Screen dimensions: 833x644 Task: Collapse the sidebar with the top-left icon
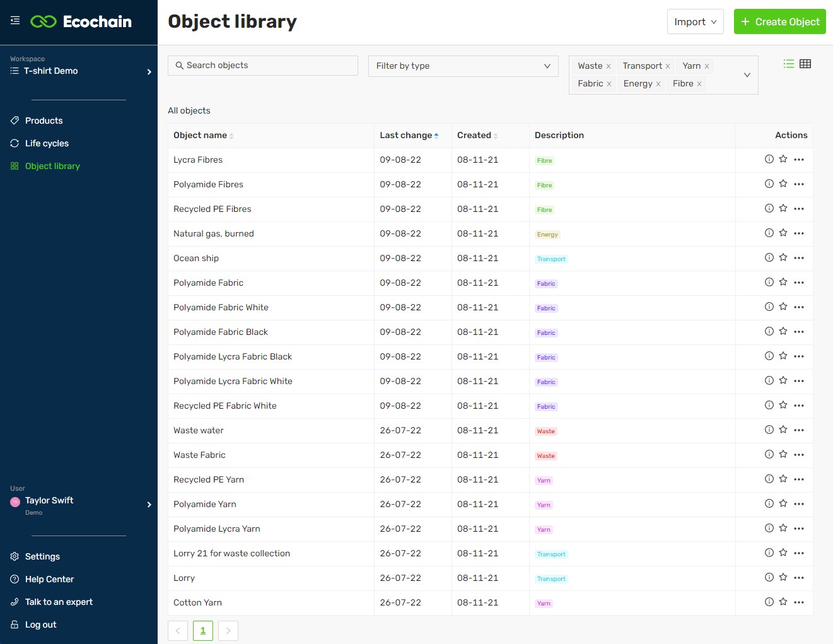[15, 19]
